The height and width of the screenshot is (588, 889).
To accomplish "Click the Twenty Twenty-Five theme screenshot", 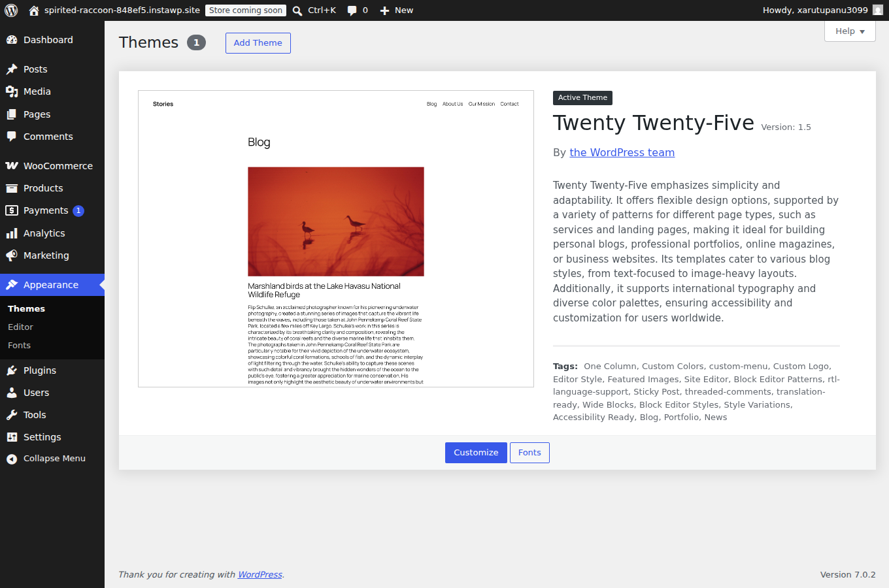I will (336, 239).
